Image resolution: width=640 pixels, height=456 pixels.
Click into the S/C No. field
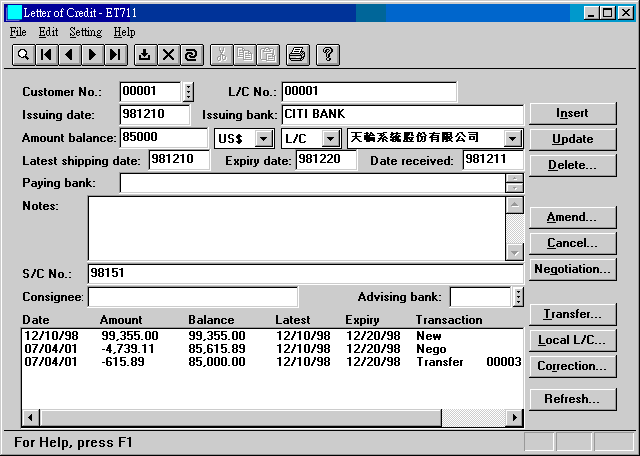pos(305,272)
